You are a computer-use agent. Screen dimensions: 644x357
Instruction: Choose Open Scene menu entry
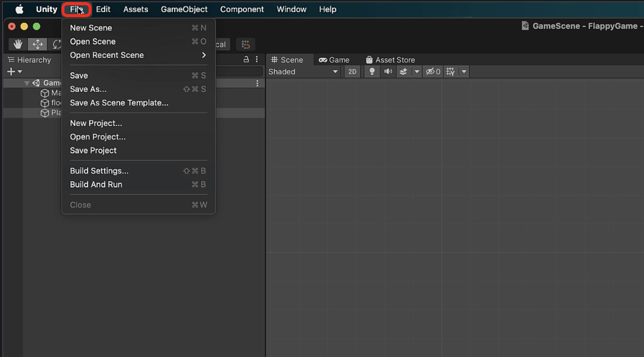coord(138,42)
